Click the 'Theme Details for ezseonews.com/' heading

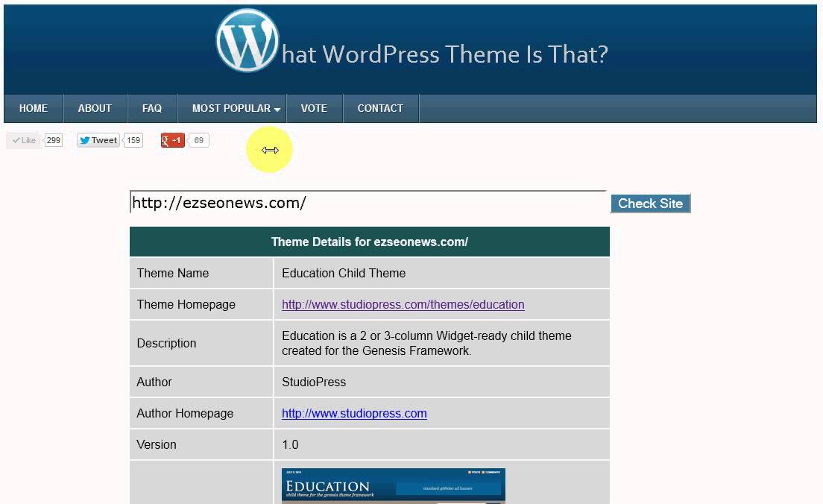[370, 242]
